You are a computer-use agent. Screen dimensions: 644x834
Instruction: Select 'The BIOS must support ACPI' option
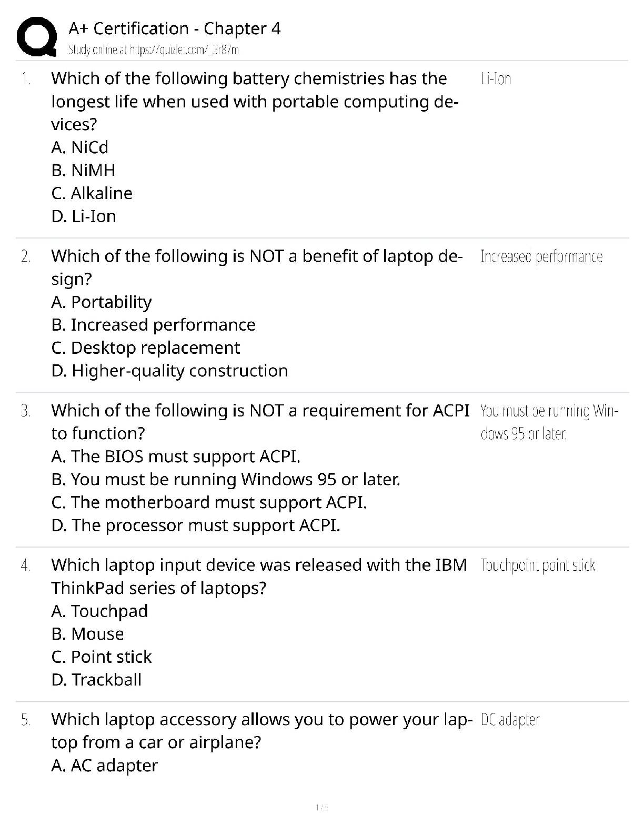pyautogui.click(x=176, y=456)
